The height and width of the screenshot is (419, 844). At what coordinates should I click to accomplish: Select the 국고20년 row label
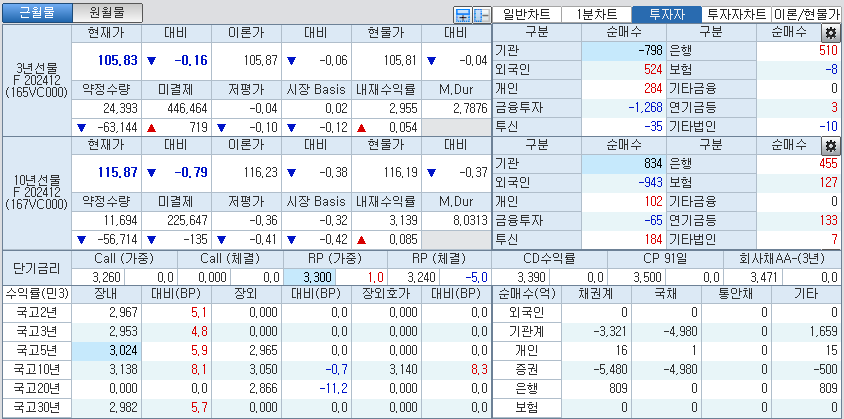point(37,388)
